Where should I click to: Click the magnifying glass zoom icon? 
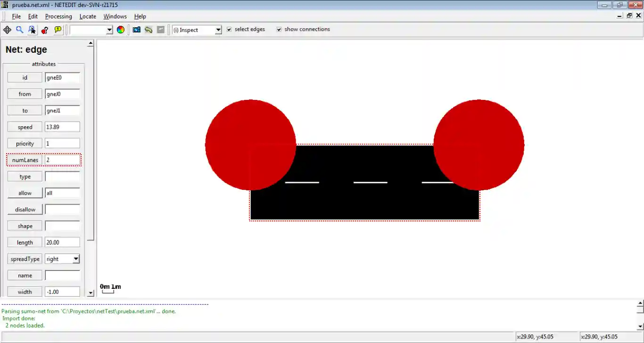coord(20,30)
